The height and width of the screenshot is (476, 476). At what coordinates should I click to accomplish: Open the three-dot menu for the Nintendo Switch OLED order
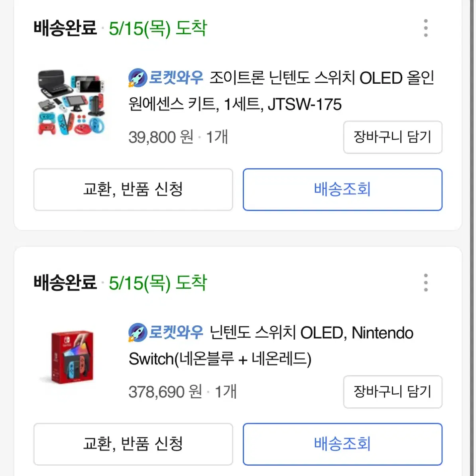pos(426,283)
